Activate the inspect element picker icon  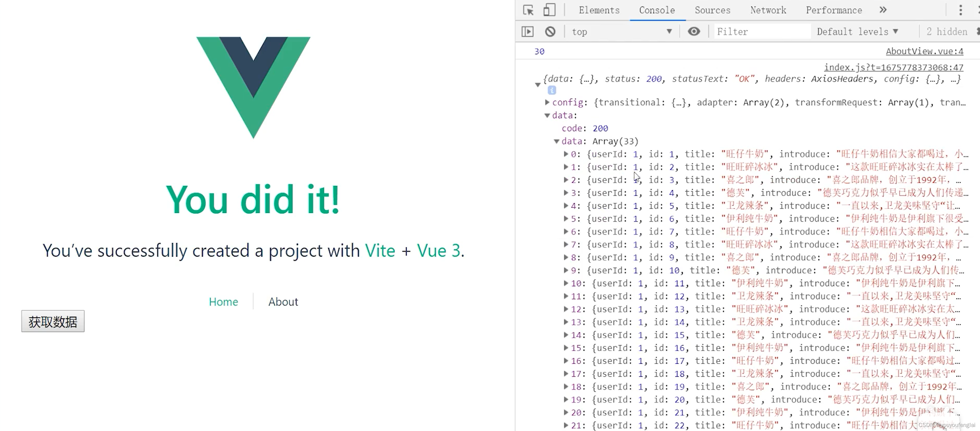528,10
